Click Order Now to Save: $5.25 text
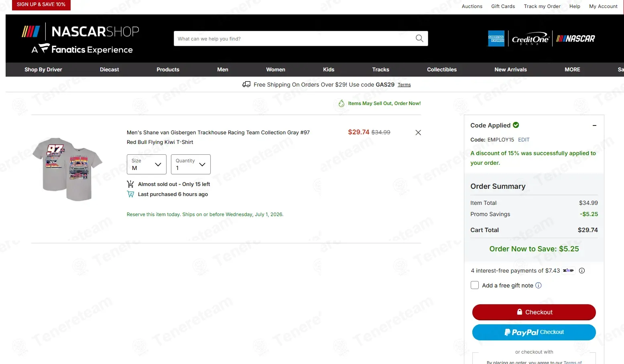The width and height of the screenshot is (624, 364). pyautogui.click(x=534, y=249)
